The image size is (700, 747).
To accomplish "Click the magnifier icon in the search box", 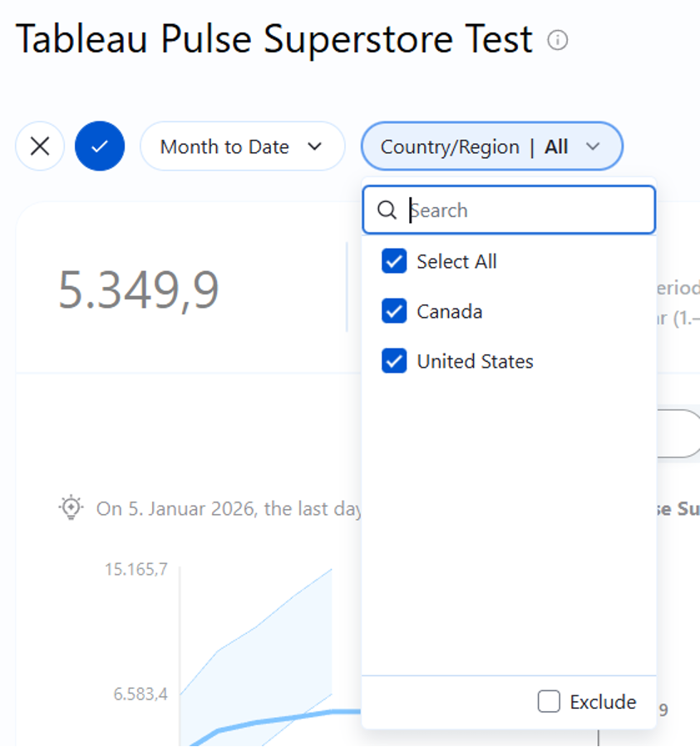I will pos(387,210).
